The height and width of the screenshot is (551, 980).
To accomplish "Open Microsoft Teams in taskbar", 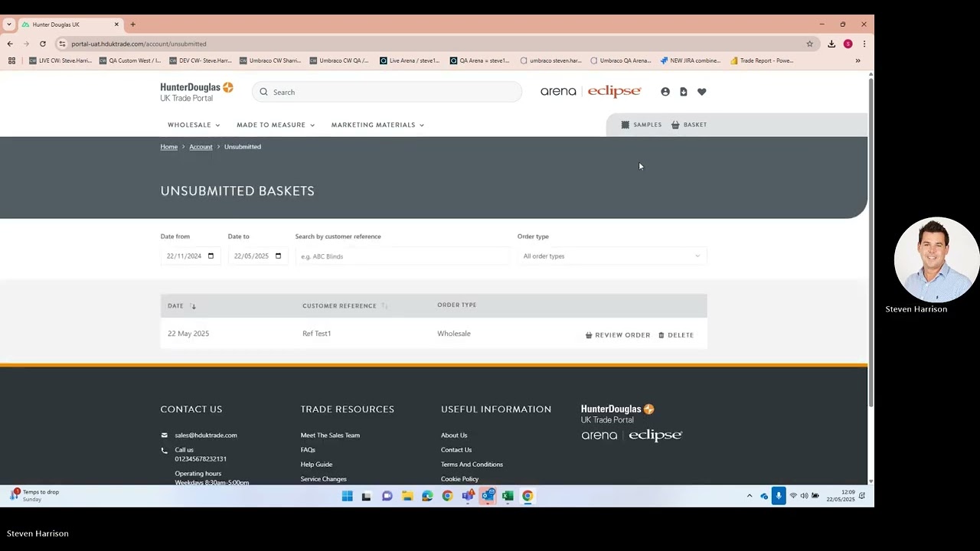I will (468, 496).
